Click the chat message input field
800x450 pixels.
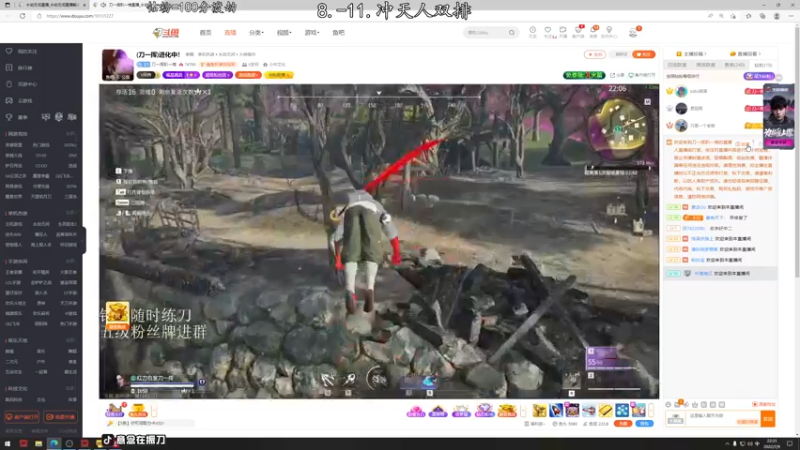[722, 418]
